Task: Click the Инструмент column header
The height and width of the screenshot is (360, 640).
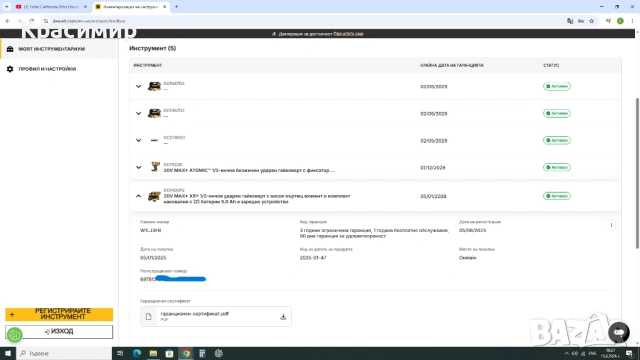Action: [148, 65]
